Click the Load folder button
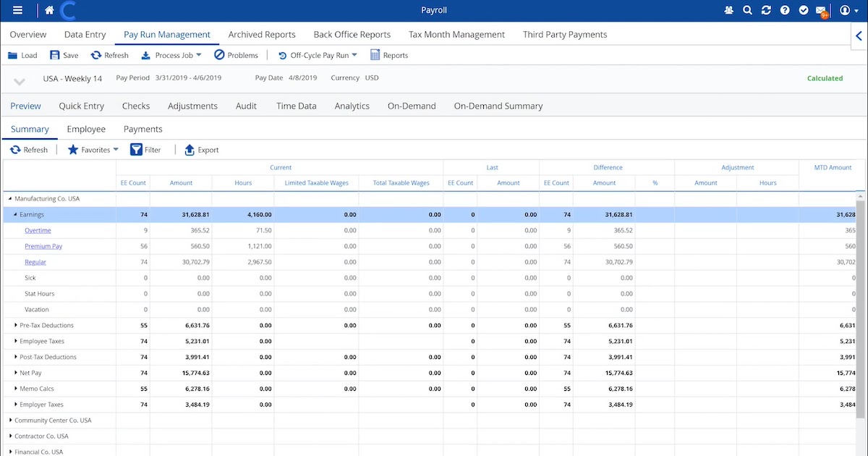 click(x=22, y=55)
